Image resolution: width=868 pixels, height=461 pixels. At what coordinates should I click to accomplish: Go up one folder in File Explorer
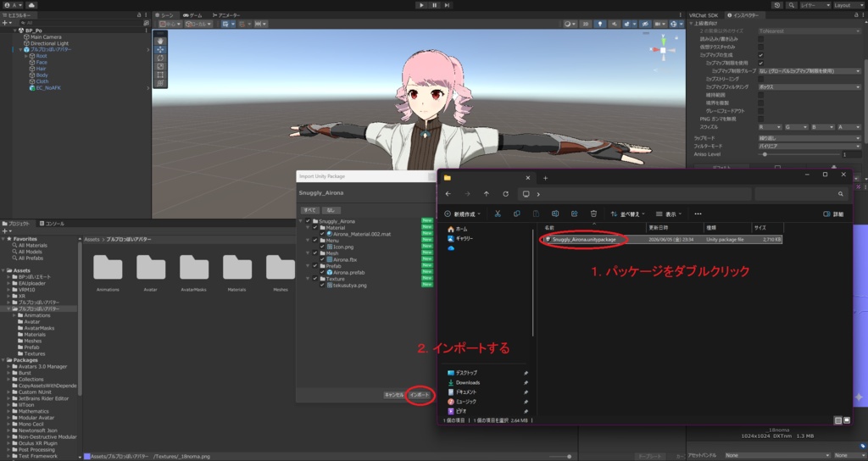click(486, 194)
